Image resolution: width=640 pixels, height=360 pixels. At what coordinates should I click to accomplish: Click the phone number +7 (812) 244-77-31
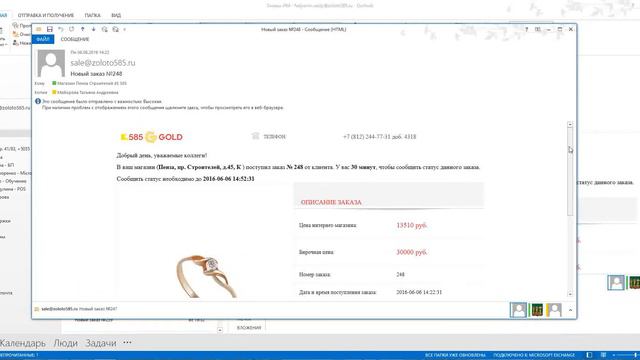379,137
